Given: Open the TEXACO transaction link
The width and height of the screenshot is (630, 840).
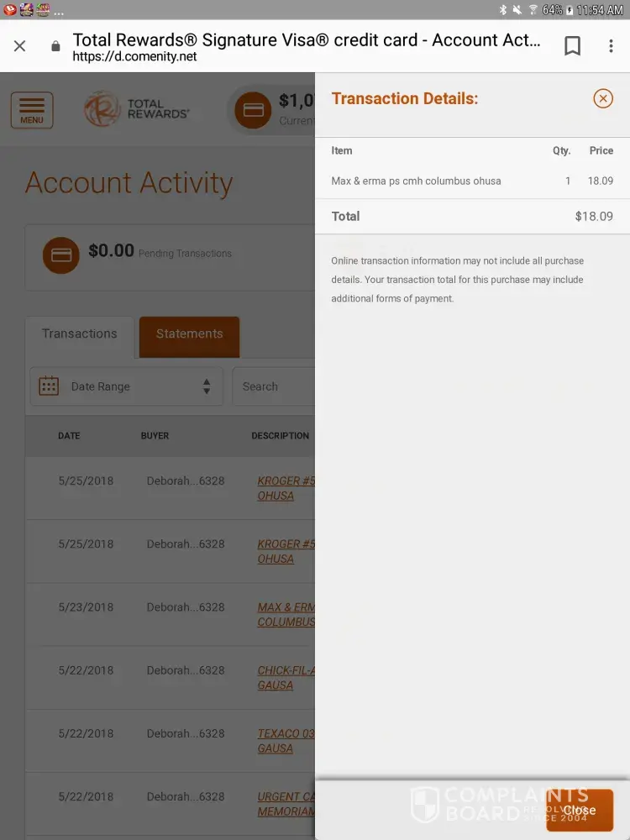Looking at the screenshot, I should point(286,741).
